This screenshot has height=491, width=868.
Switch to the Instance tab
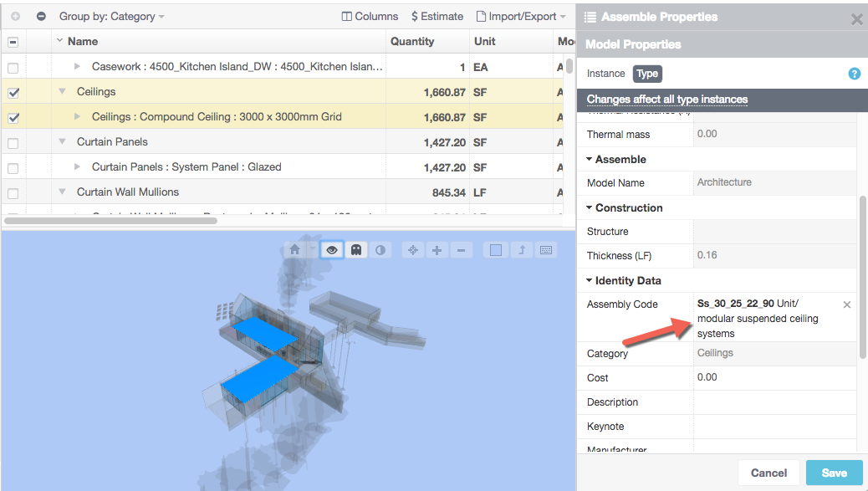click(x=605, y=74)
